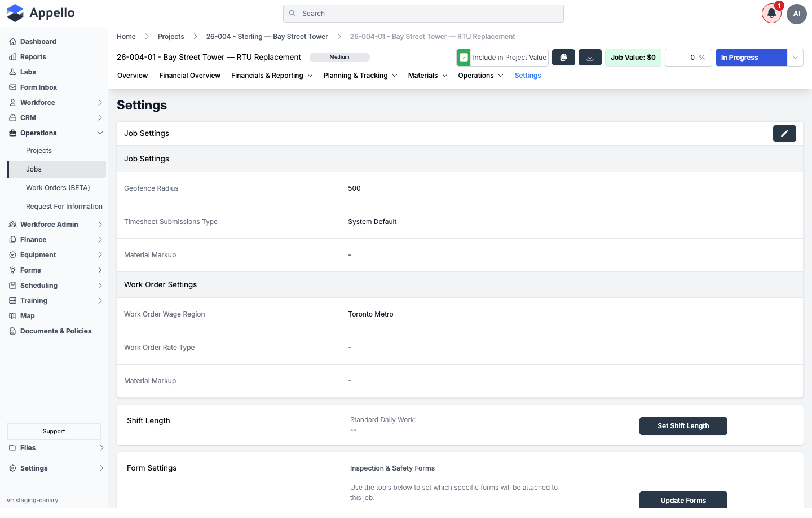Image resolution: width=812 pixels, height=518 pixels.
Task: Expand the Scheduling sidebar section
Action: point(100,286)
